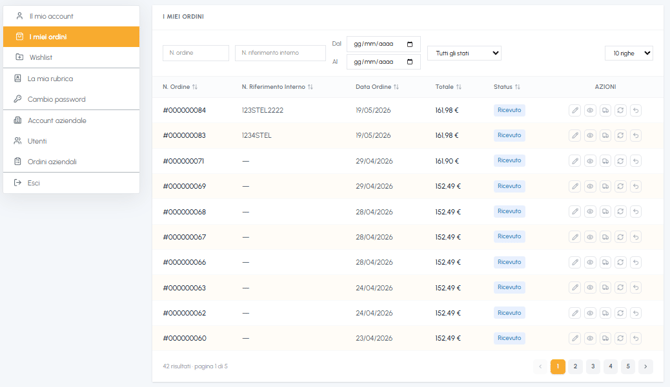Select I miei ordini sidebar item
The height and width of the screenshot is (387, 670).
tap(71, 37)
